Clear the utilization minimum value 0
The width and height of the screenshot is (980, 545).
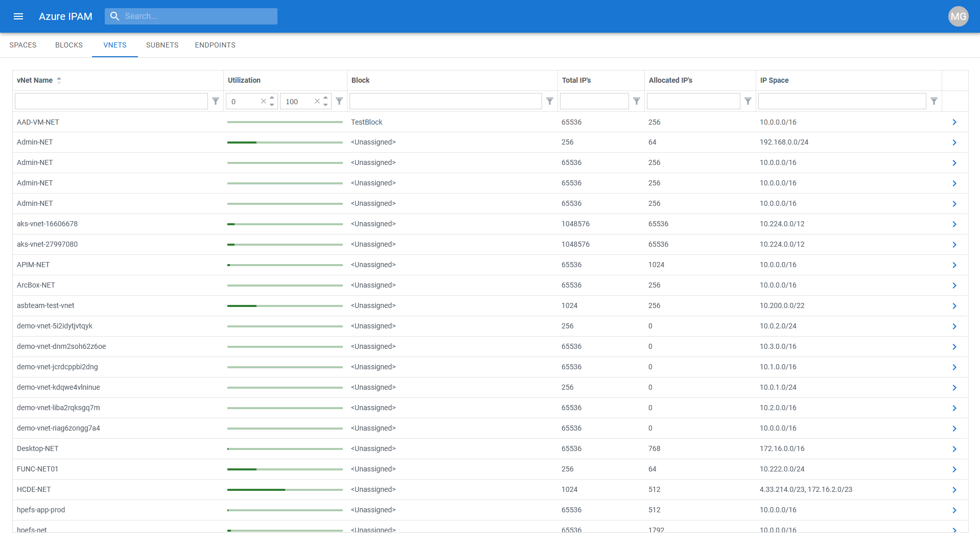coord(264,101)
